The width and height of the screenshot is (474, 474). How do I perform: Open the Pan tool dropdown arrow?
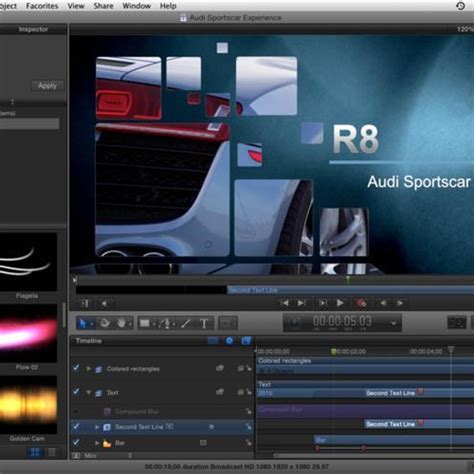tap(130, 324)
